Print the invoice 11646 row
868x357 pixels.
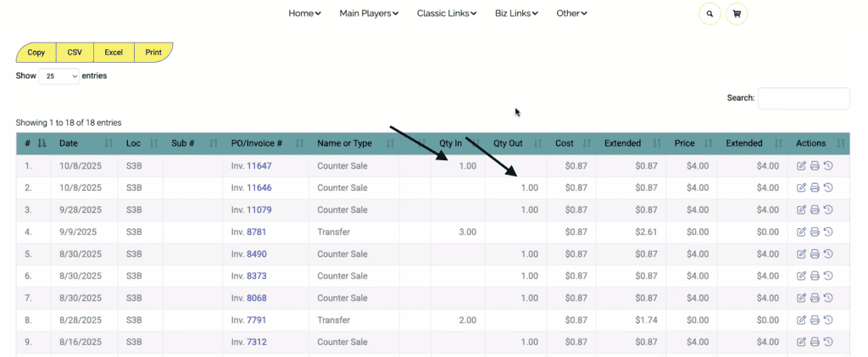click(x=815, y=188)
